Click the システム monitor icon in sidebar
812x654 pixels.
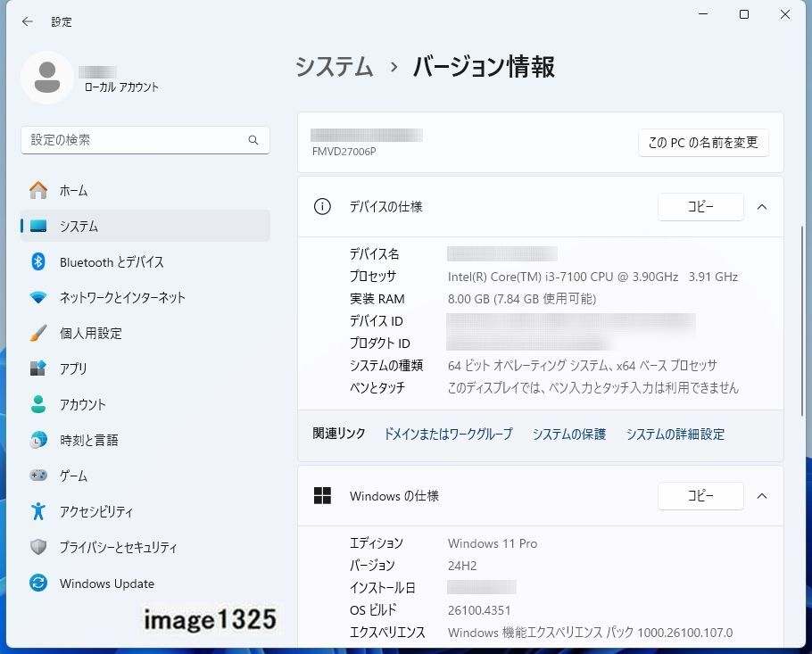coord(38,226)
